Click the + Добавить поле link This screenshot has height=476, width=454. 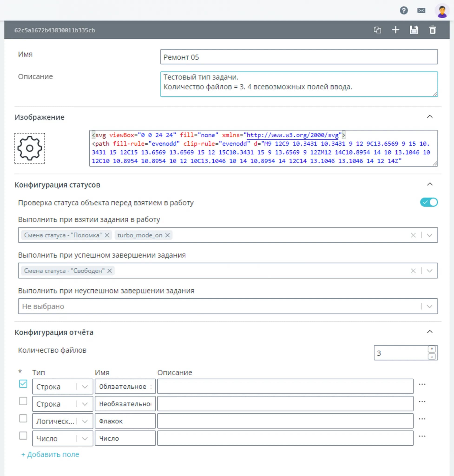tap(50, 454)
